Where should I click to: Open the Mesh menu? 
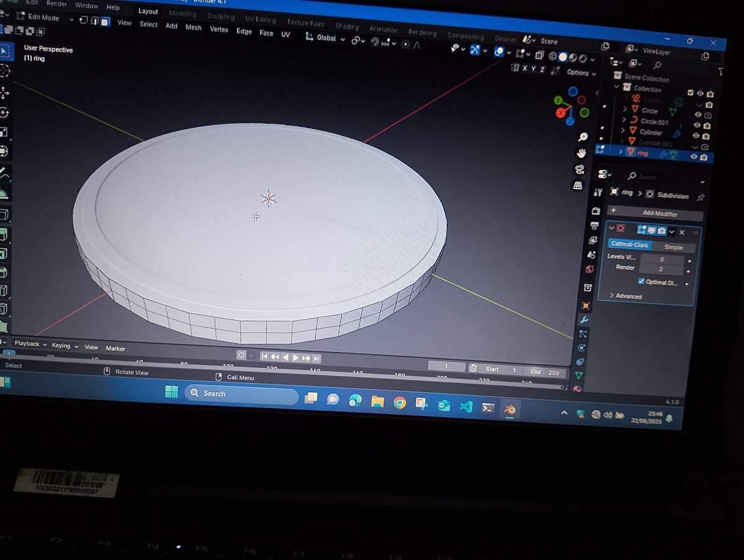[x=193, y=28]
